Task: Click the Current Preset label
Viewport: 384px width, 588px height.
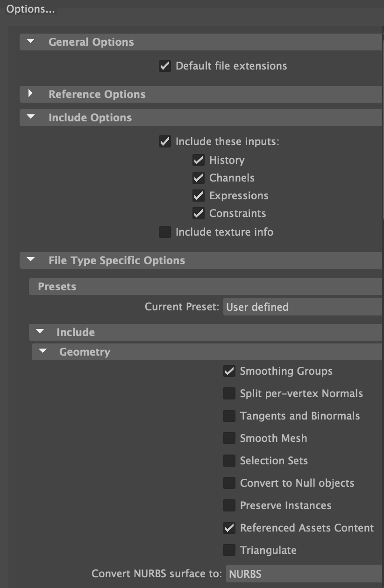Action: 182,307
